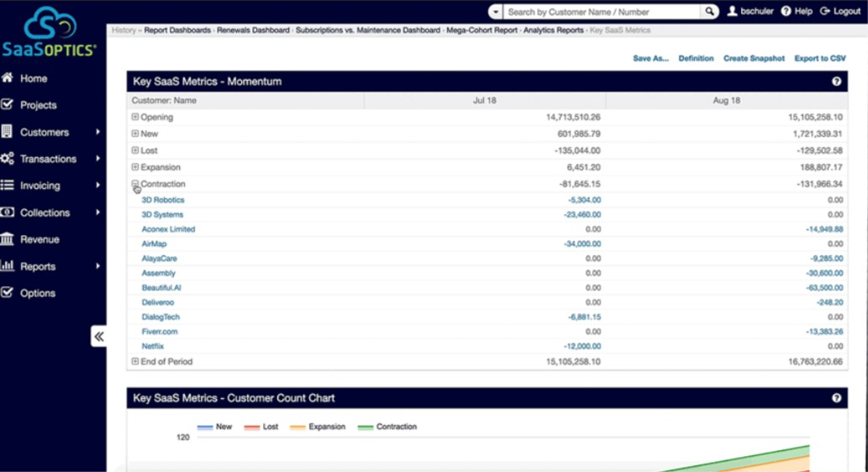Click AirMap Jul 18 value -34,000.00
The image size is (868, 472).
581,244
